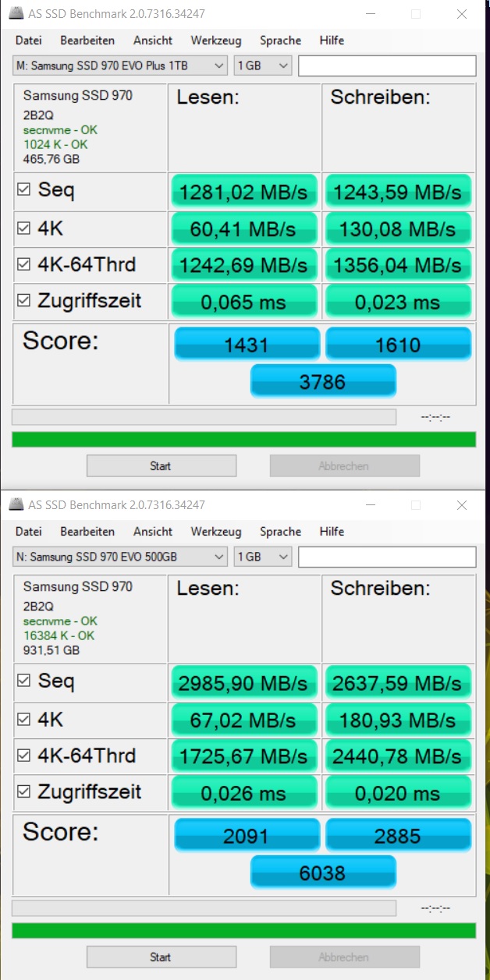Click Abbrechen button in the bottom window
490x980 pixels.
point(344,957)
